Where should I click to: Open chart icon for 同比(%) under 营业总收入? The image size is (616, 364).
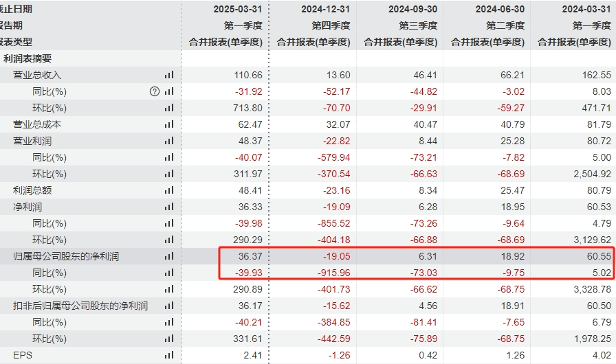[x=169, y=91]
